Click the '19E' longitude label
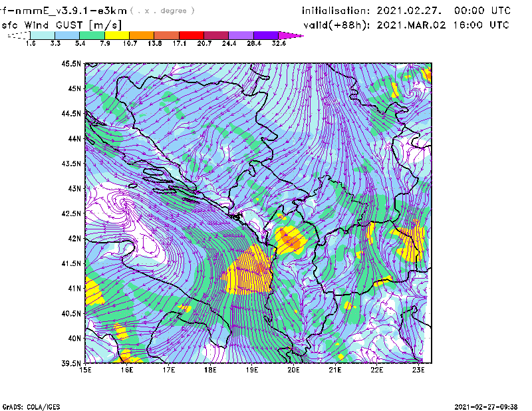Viewport: 532px width, 411px height. 252,370
